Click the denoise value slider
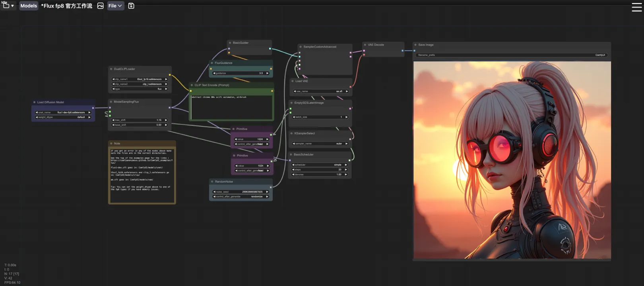 click(320, 174)
